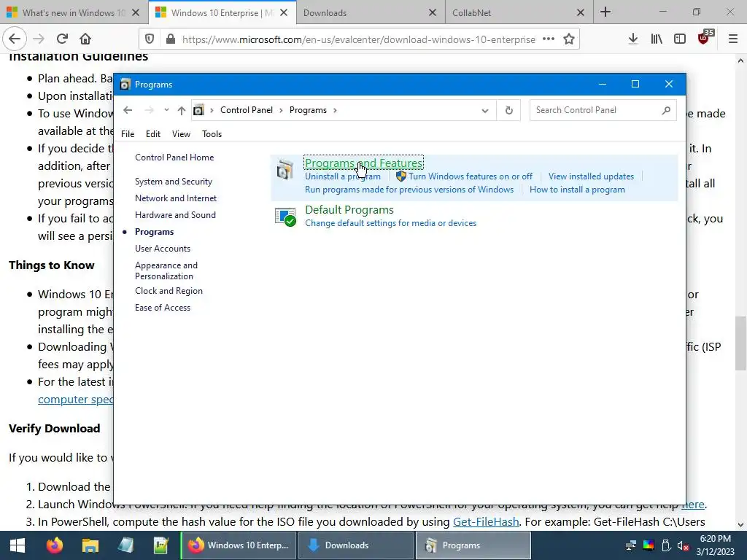Image resolution: width=747 pixels, height=560 pixels.
Task: Click Default Programs category icon
Action: tap(285, 217)
